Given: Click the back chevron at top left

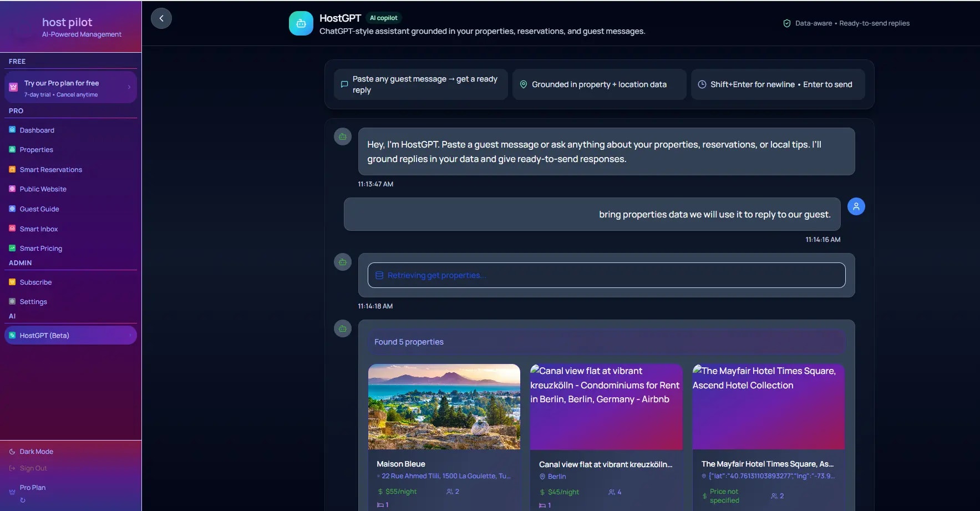Looking at the screenshot, I should (x=161, y=18).
